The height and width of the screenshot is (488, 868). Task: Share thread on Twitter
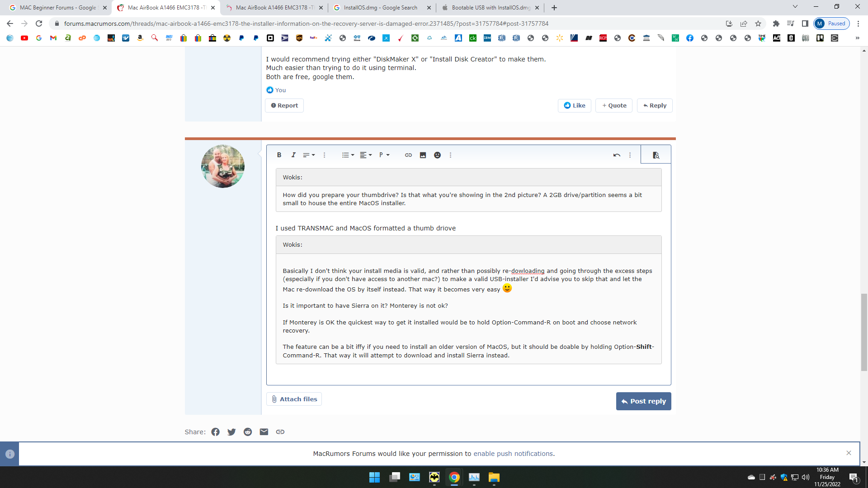coord(231,432)
